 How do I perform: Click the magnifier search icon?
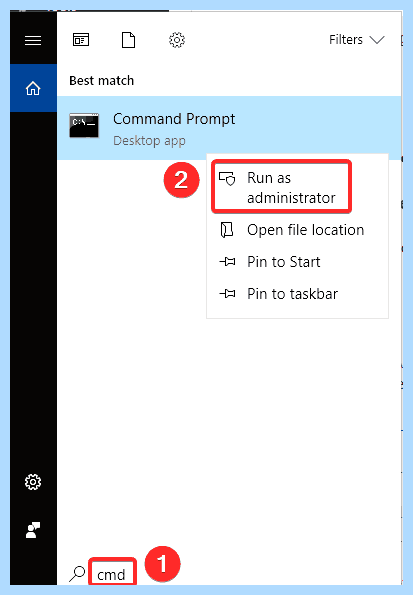77,574
